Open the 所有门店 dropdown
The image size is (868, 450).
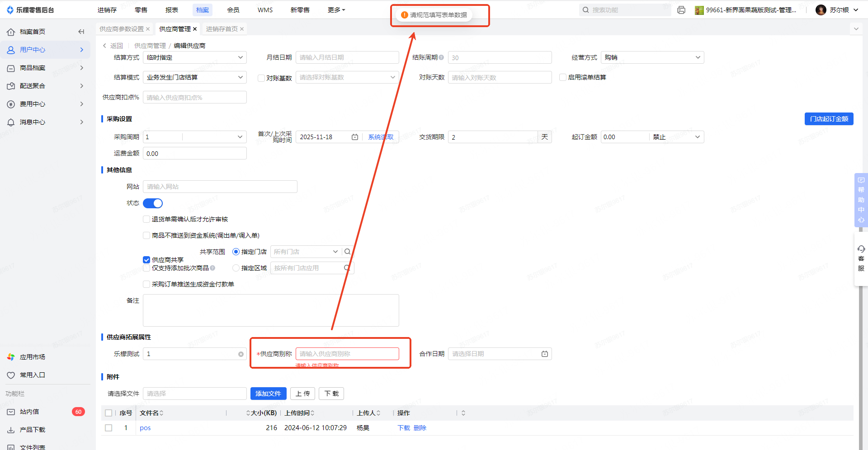(306, 252)
